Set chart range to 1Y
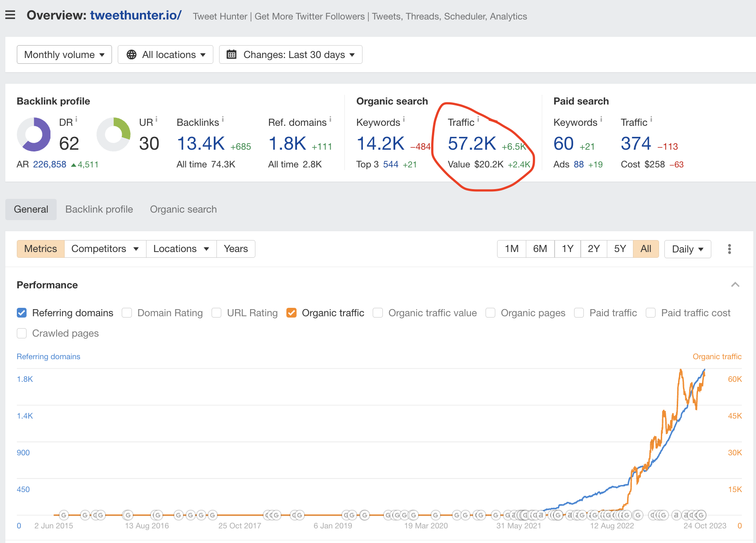 pyautogui.click(x=567, y=249)
